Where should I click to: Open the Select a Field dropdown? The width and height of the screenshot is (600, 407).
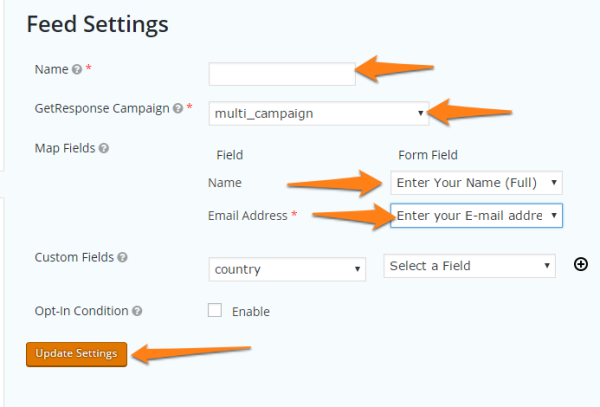click(x=470, y=266)
